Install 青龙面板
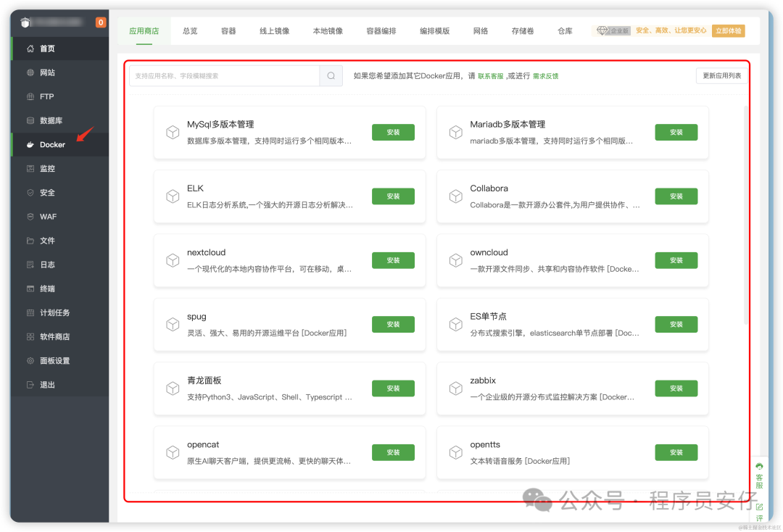 coord(394,388)
